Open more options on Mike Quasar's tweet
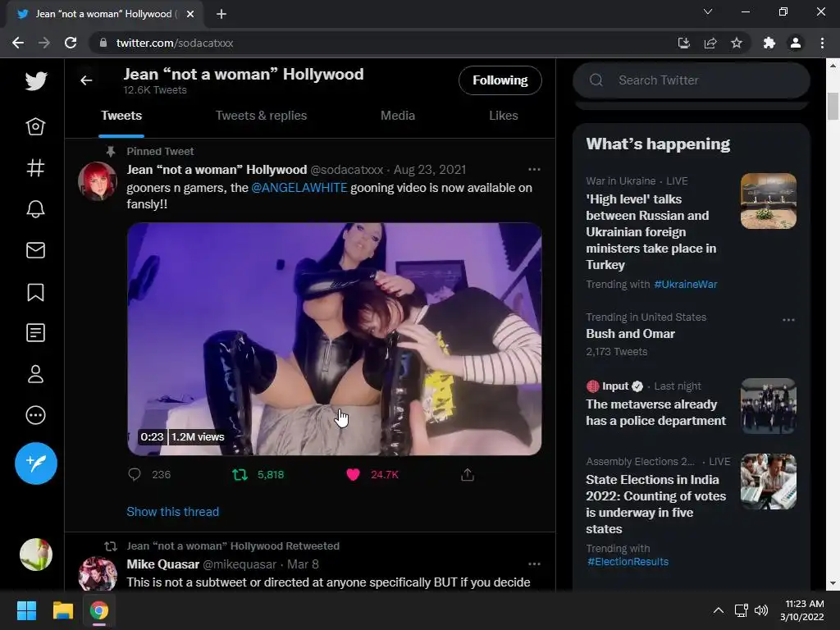Viewport: 840px width, 630px height. pyautogui.click(x=534, y=564)
